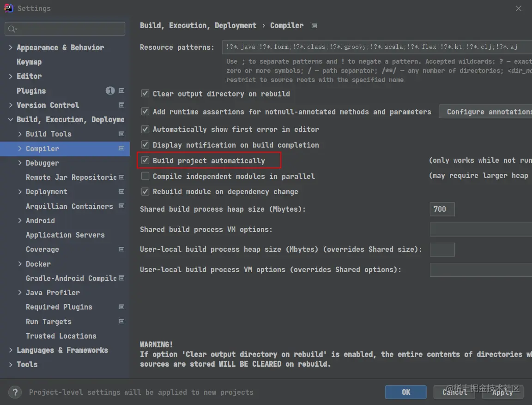Open help with the question mark button
This screenshot has width=532, height=405.
[x=15, y=393]
